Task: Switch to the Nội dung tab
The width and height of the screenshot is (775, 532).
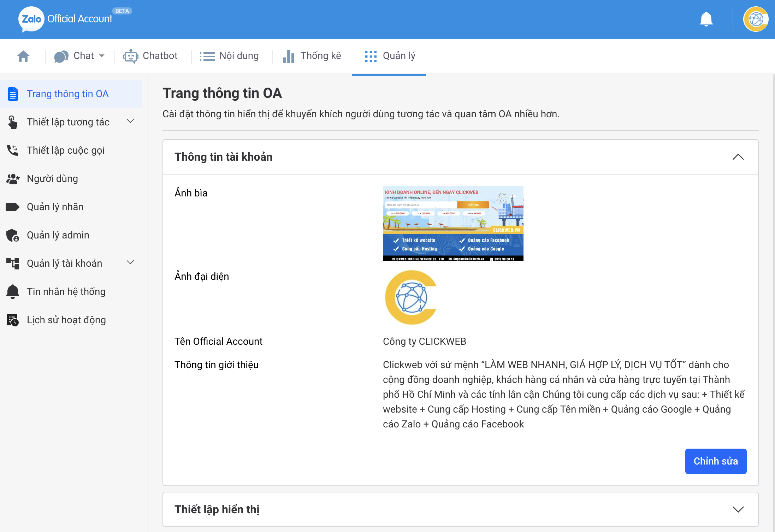Action: pos(229,56)
